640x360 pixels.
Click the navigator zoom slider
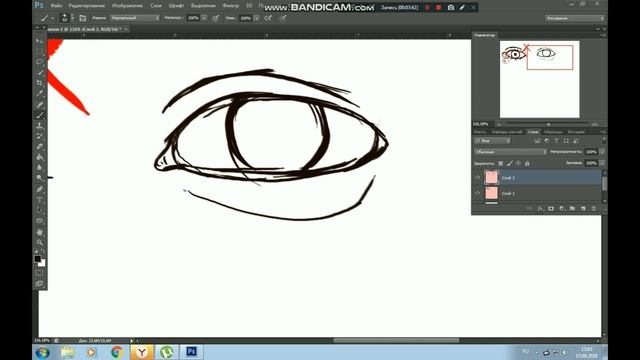549,124
